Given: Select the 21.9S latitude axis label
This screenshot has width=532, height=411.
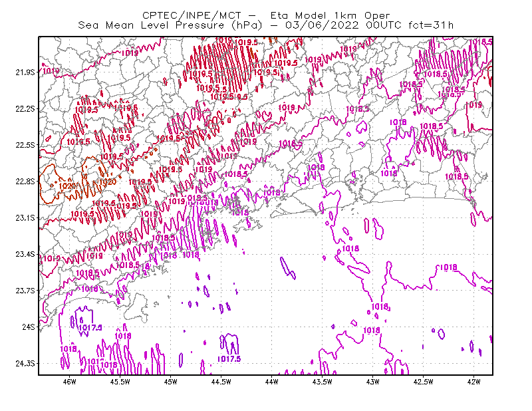Looking at the screenshot, I should click(x=25, y=72).
